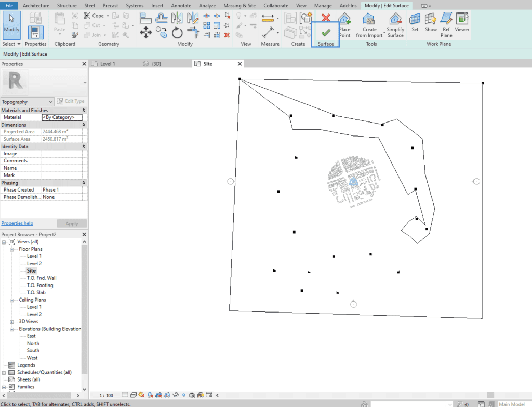Toggle the sun path in view control bar

[x=142, y=396]
